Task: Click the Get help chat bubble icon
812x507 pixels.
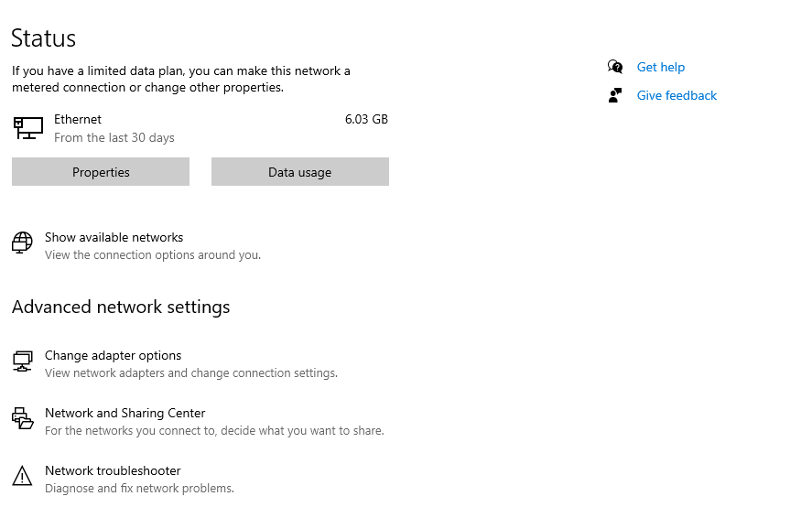Action: (x=615, y=67)
